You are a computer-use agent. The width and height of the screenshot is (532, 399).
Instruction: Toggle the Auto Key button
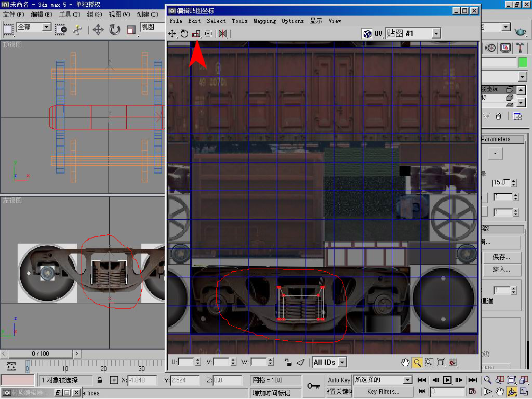(339, 380)
